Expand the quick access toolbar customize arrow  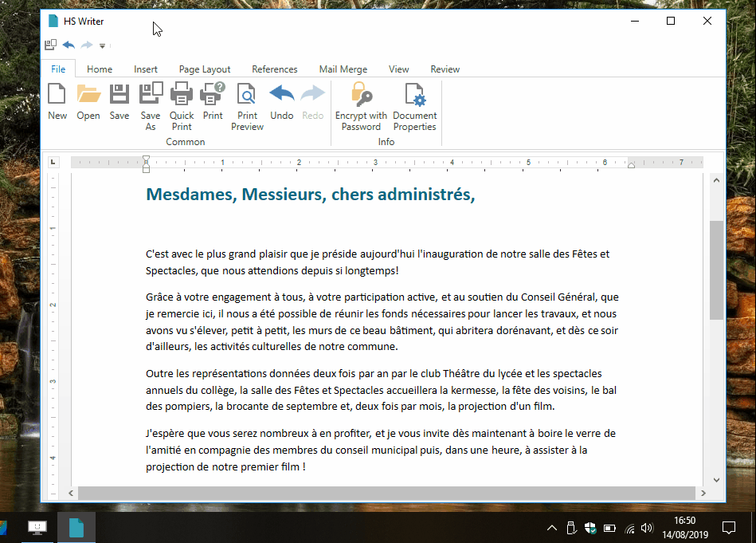pyautogui.click(x=102, y=46)
